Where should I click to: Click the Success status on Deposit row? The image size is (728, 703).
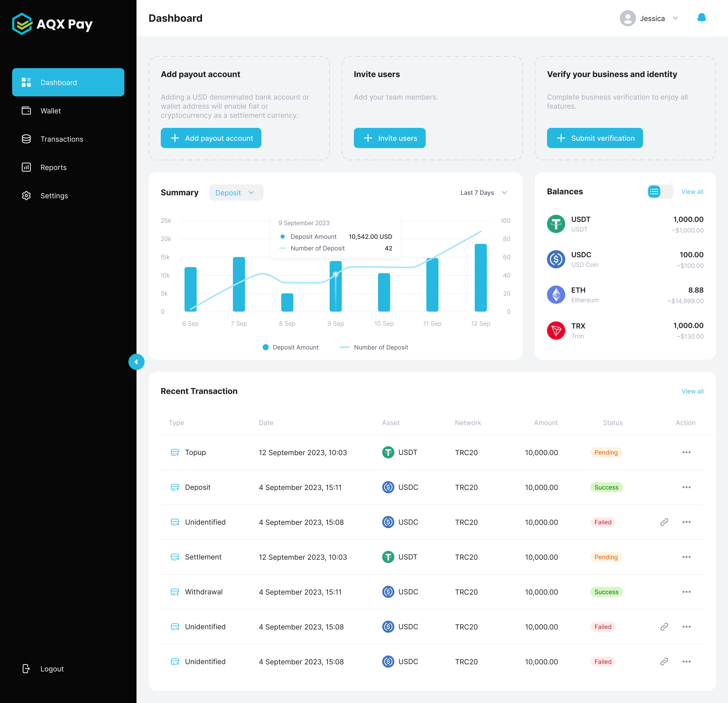click(x=606, y=487)
